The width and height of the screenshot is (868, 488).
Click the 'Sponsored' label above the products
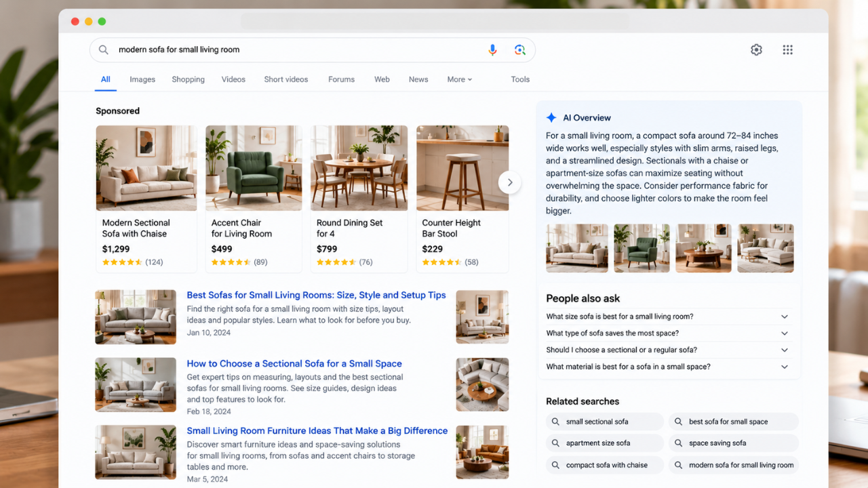click(x=117, y=110)
